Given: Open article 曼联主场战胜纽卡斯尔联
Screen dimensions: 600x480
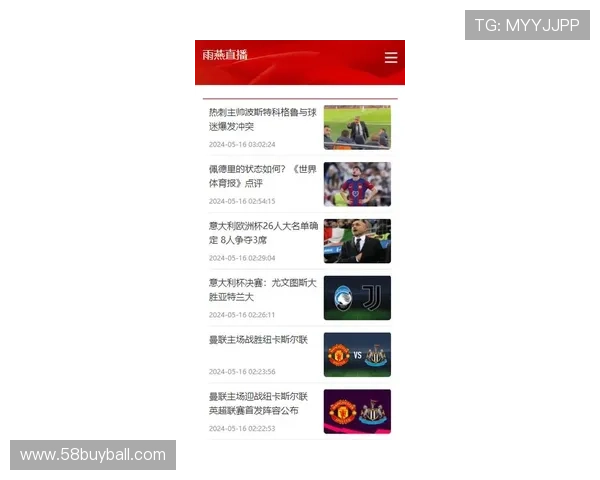Looking at the screenshot, I should [258, 340].
